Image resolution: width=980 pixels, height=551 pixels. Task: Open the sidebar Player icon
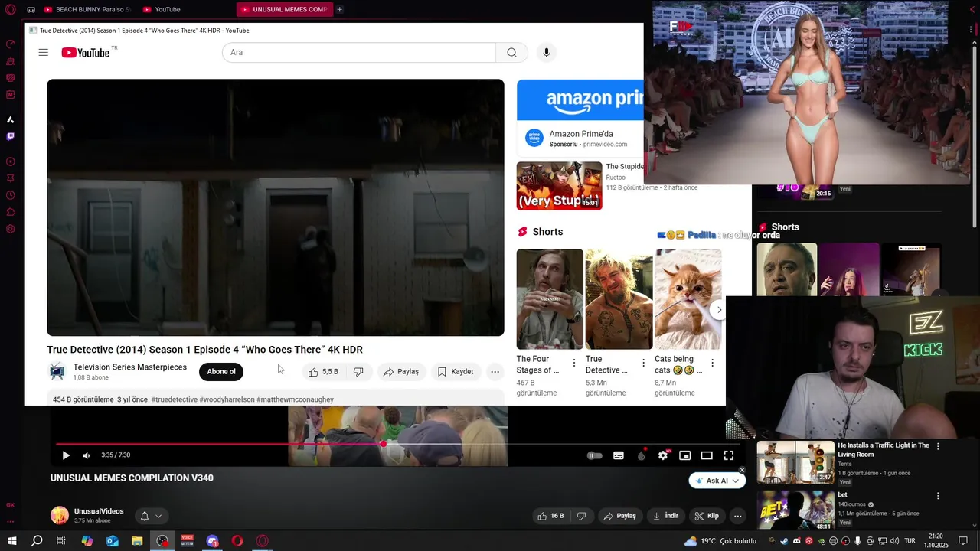click(11, 161)
